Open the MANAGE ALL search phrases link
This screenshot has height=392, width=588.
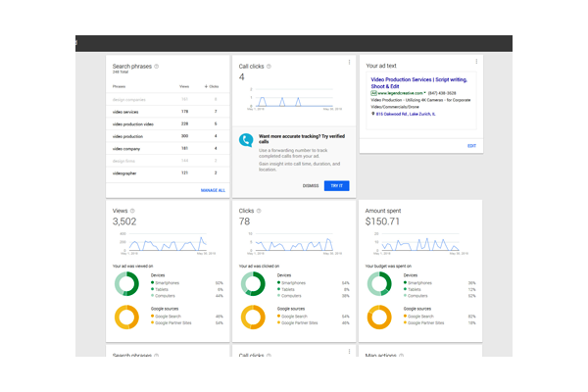coord(213,190)
